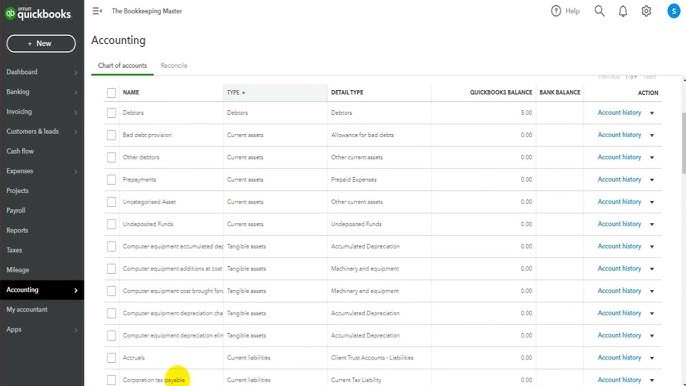This screenshot has width=686, height=386.
Task: Open Projects in the sidebar
Action: pos(17,191)
